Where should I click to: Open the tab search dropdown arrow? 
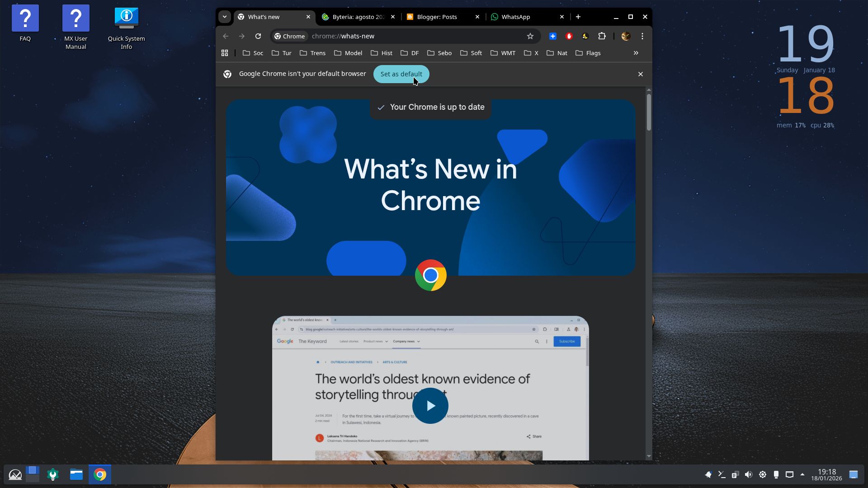(225, 17)
